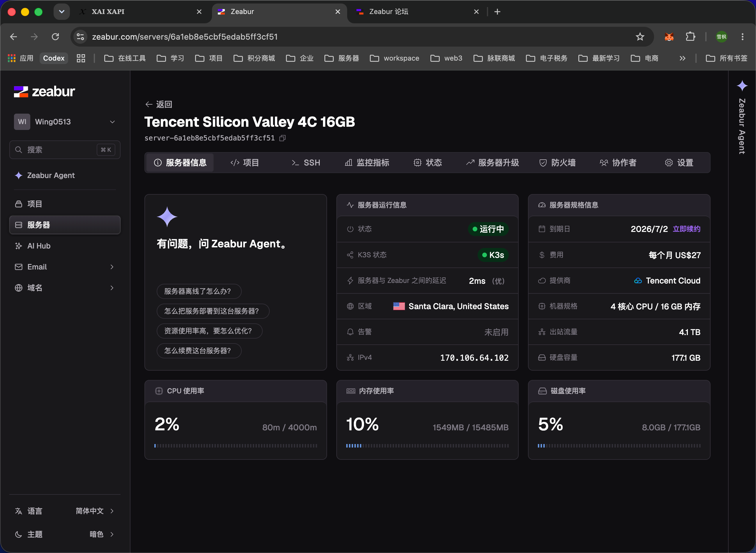Click the 磁盘使用率 progress bar
Viewport: 756px width, 553px height.
click(619, 446)
